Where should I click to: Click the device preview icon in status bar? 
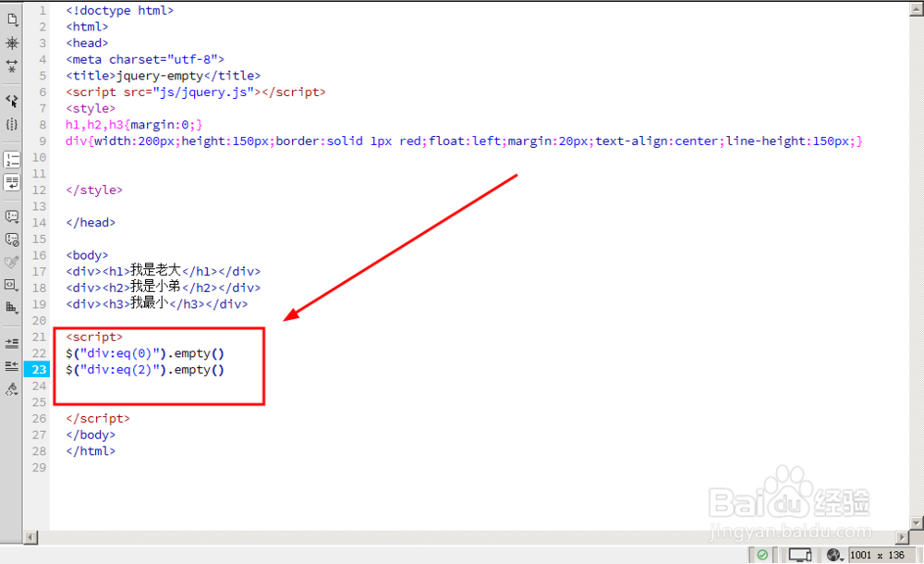coord(799,555)
